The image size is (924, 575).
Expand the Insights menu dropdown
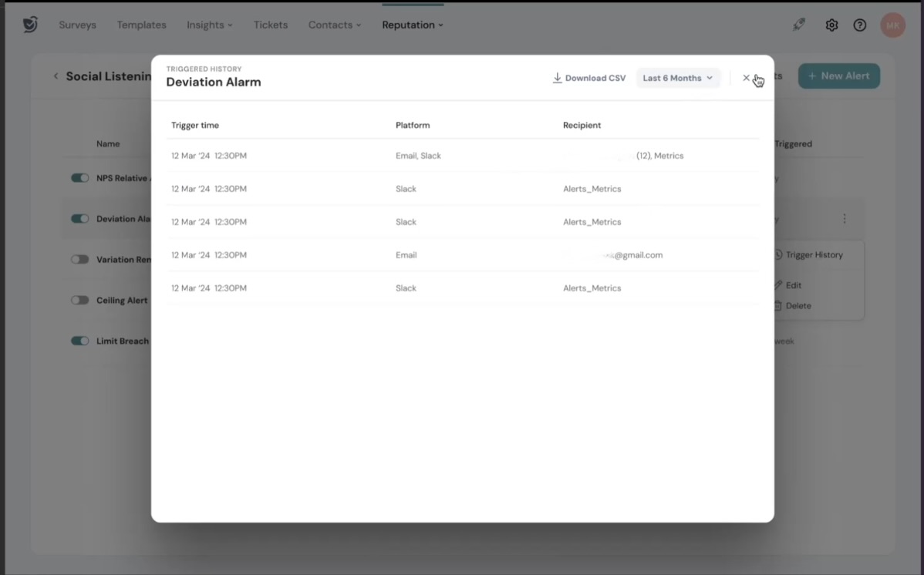coord(209,25)
